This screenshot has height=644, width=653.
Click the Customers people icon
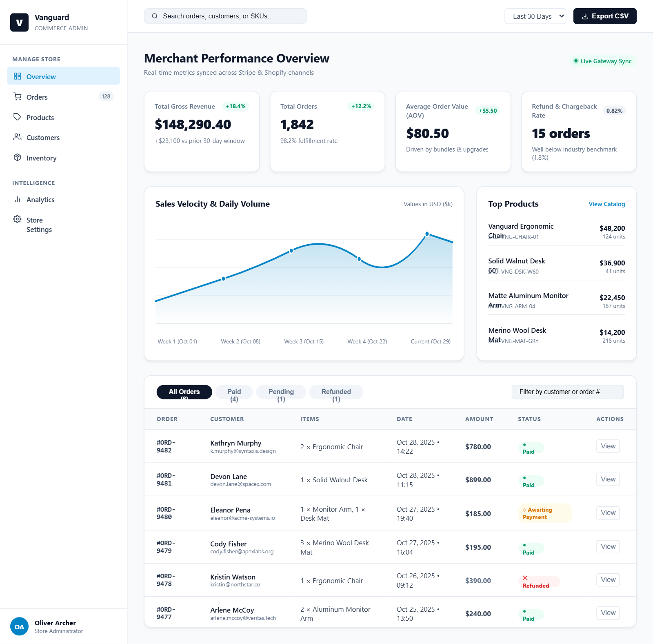pos(17,137)
